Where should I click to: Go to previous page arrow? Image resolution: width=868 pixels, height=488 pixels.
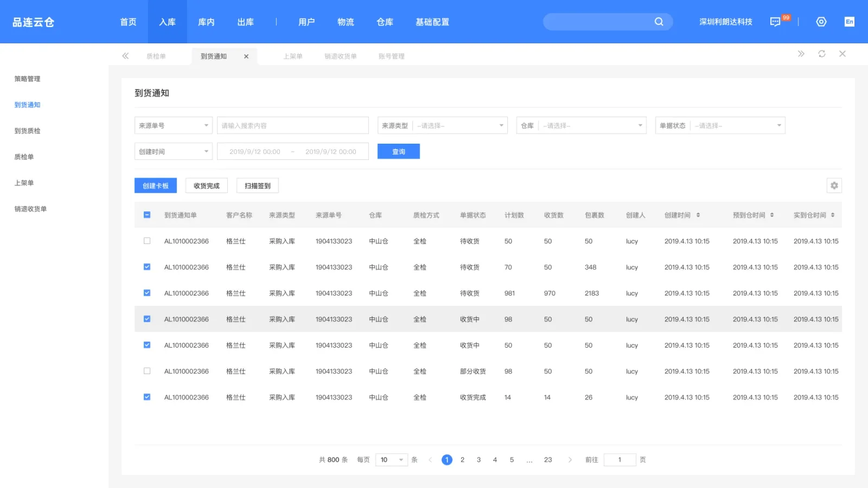tap(430, 460)
